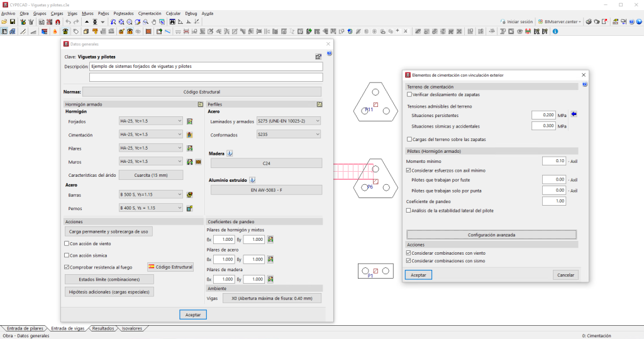Open Pilares concrete dropdown
Viewport: 644px width, 339px height.
pyautogui.click(x=151, y=148)
